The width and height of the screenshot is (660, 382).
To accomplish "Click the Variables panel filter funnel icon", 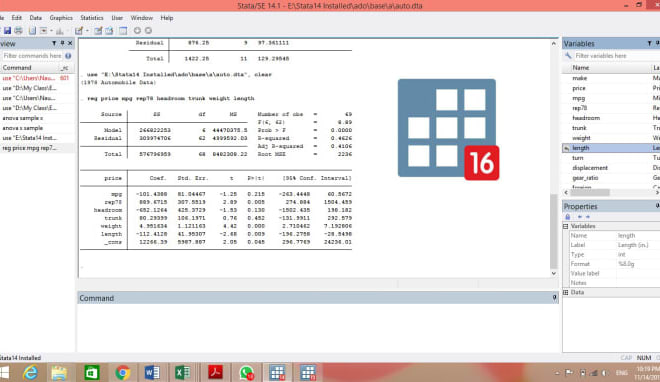I will click(x=649, y=43).
